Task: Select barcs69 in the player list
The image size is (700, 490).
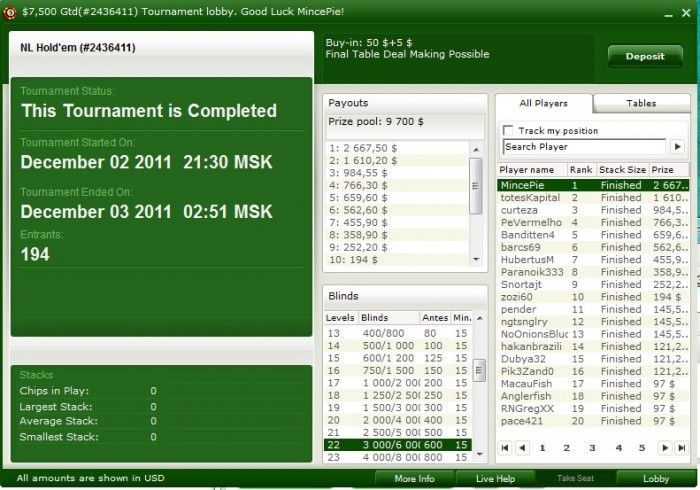Action: [593, 247]
